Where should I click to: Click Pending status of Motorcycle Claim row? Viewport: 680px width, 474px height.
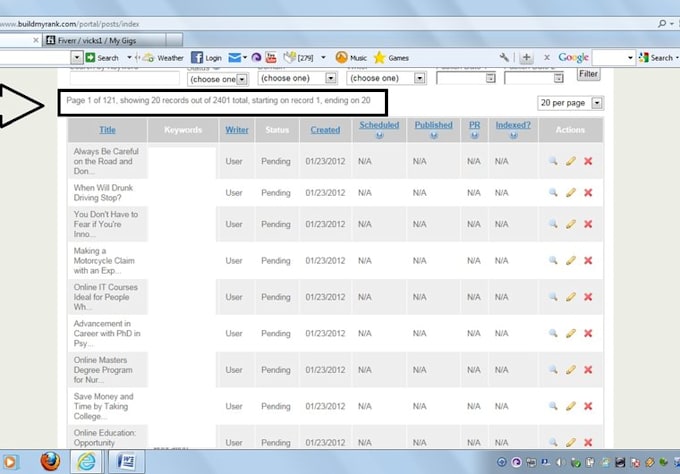pyautogui.click(x=276, y=261)
